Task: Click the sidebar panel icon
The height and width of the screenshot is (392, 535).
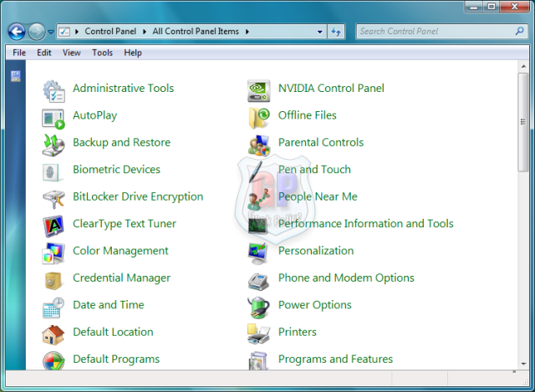Action: [16, 76]
